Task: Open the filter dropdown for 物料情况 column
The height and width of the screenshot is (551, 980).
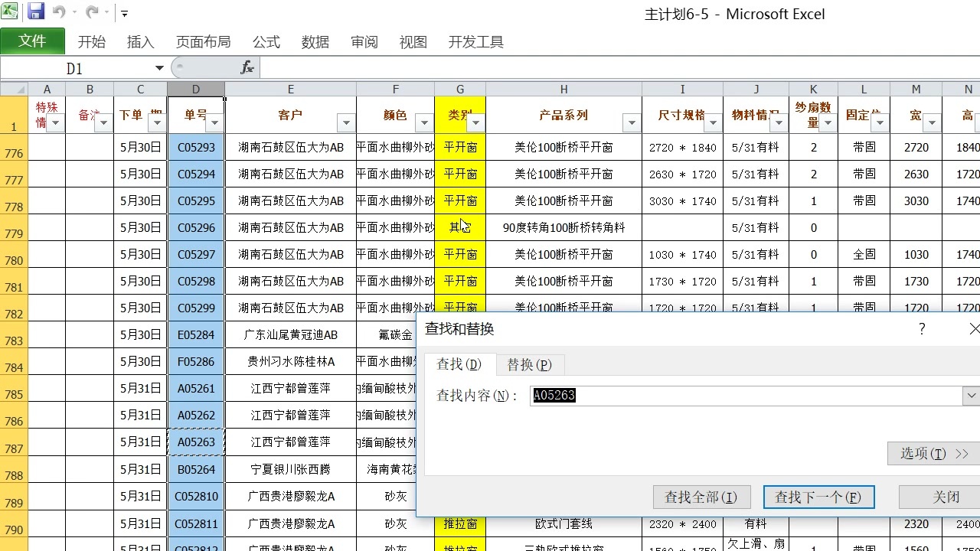Action: pos(779,123)
